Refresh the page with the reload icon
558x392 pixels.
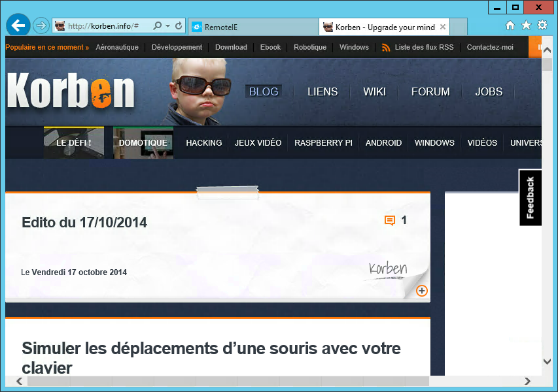[x=179, y=25]
